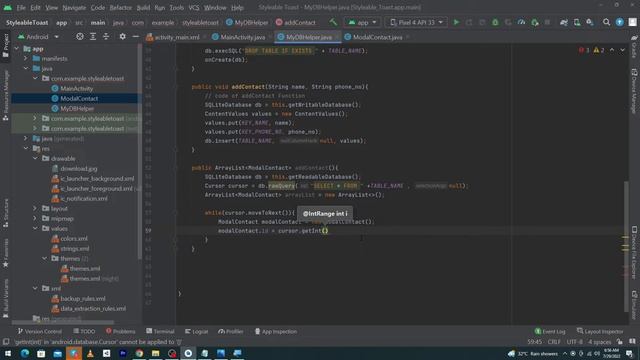Open the App Inspection tool window
This screenshot has width=640, height=360.
tap(276, 331)
